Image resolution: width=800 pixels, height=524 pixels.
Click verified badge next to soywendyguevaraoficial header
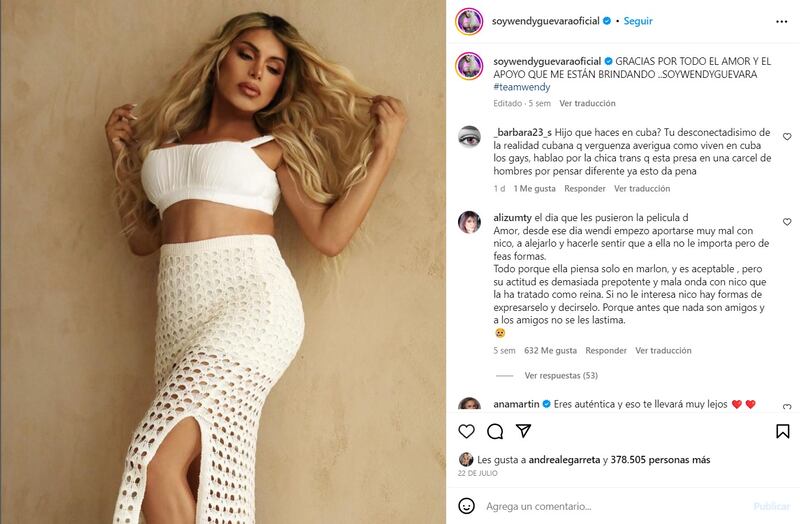coord(607,21)
